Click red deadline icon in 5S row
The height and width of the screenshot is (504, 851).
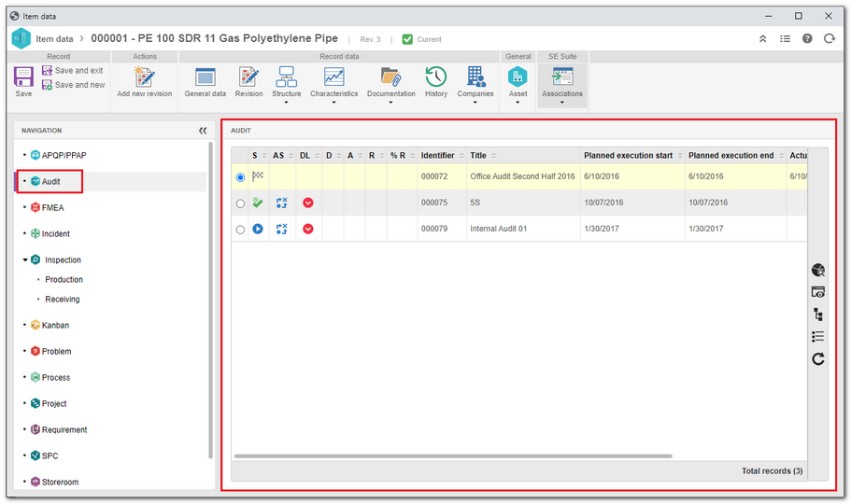(x=307, y=203)
